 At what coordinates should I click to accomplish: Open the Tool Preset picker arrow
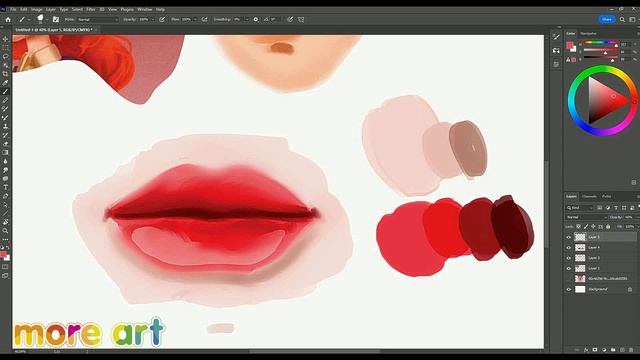tap(29, 19)
